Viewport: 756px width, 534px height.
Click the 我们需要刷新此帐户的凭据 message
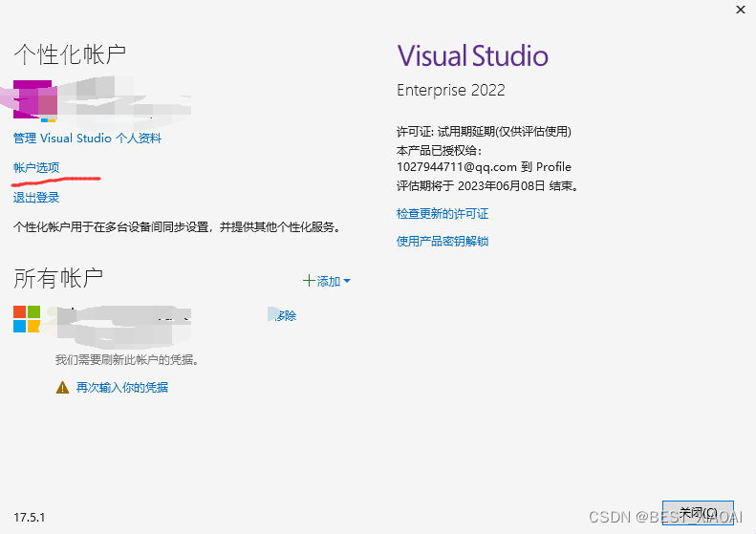127,359
